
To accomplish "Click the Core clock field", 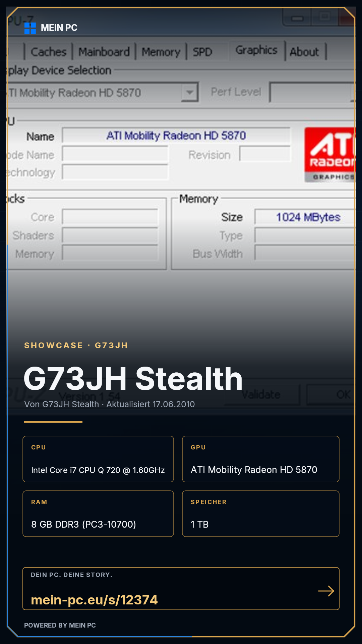I will tap(110, 217).
